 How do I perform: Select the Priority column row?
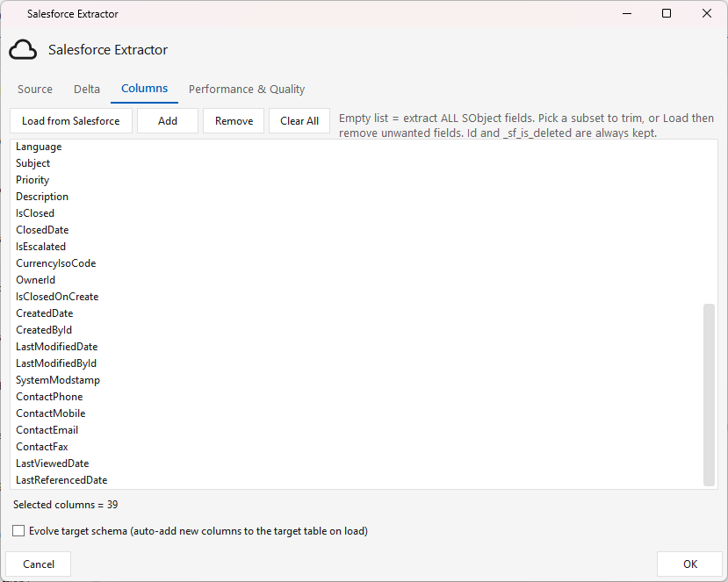(x=357, y=180)
